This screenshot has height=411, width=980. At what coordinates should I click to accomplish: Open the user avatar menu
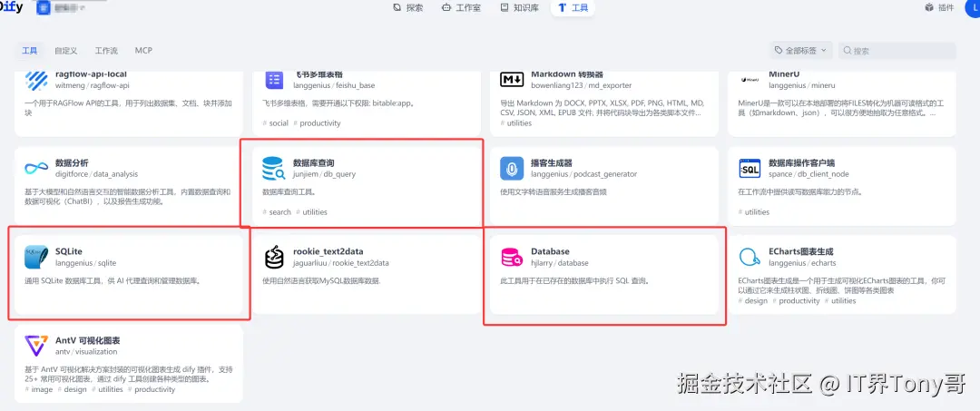coord(975,7)
